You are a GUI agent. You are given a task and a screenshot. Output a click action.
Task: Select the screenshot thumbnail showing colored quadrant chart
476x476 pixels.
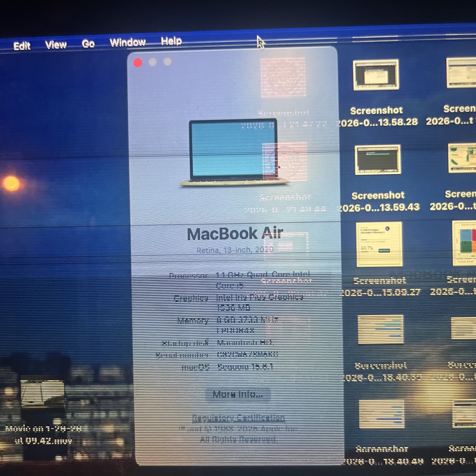(464, 243)
